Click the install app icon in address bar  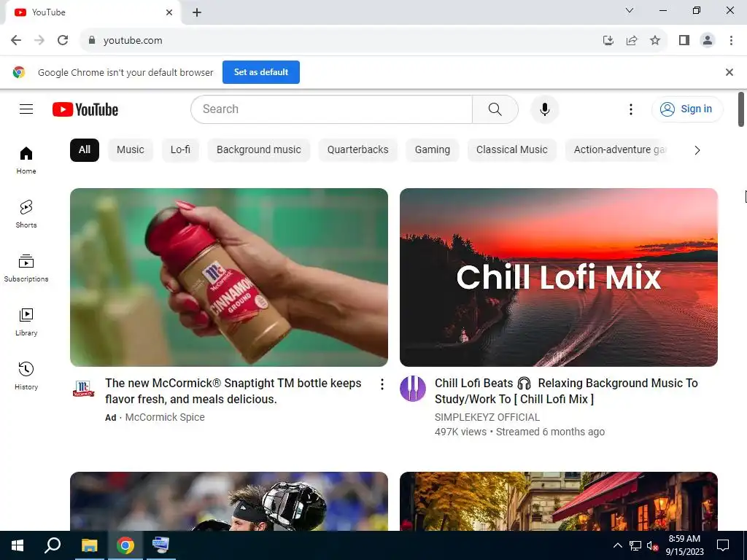[x=608, y=41]
